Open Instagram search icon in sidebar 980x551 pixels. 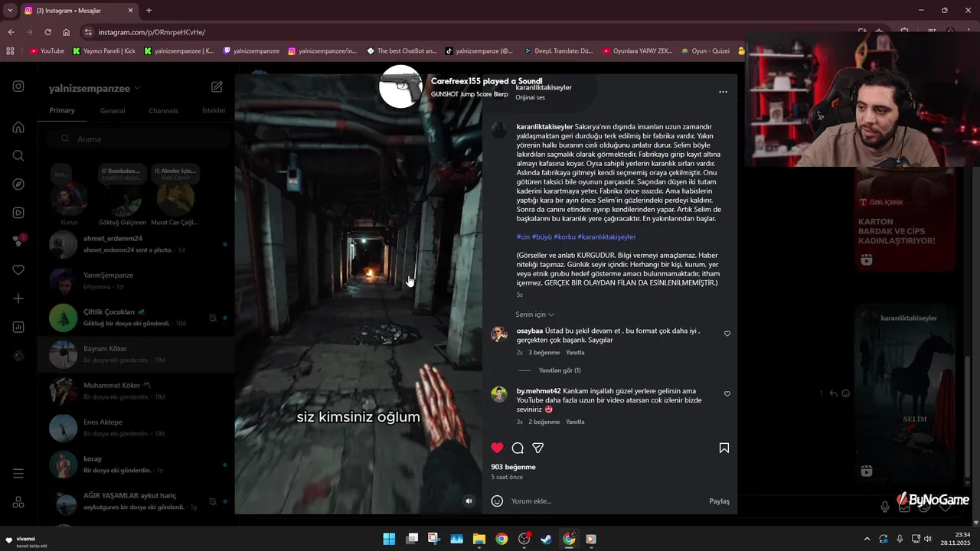(18, 155)
